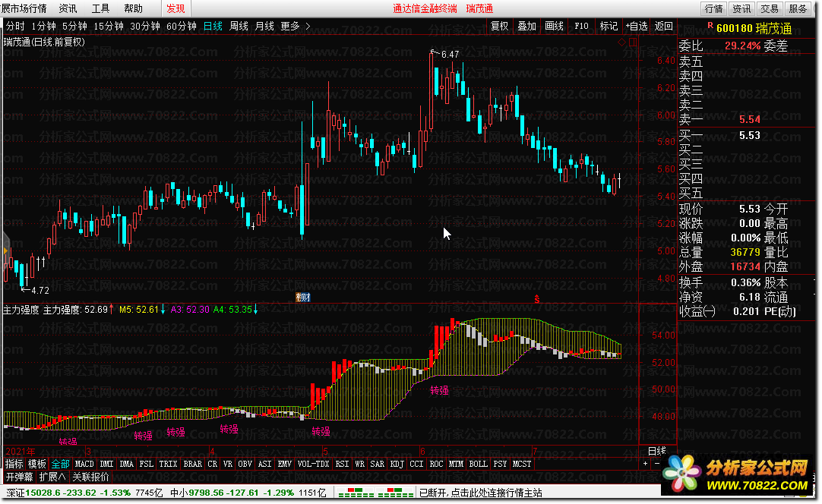
Task: Click the chevron arrow after 更多
Action: (x=308, y=26)
